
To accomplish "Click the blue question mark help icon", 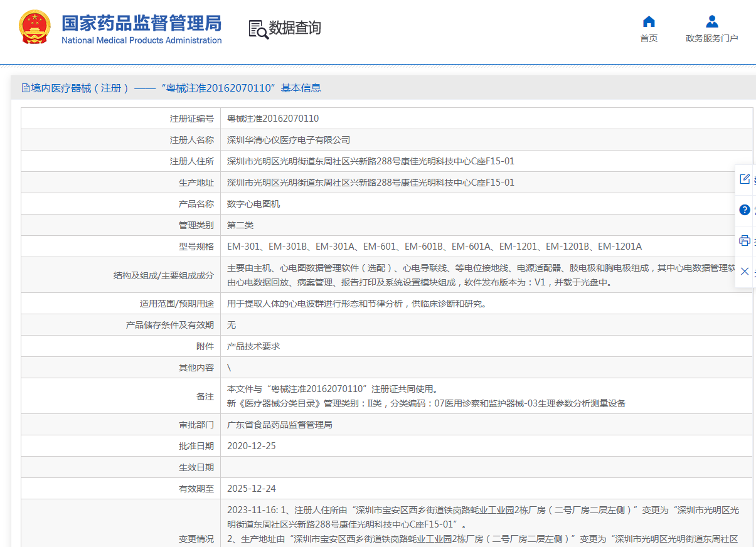I will [x=745, y=210].
